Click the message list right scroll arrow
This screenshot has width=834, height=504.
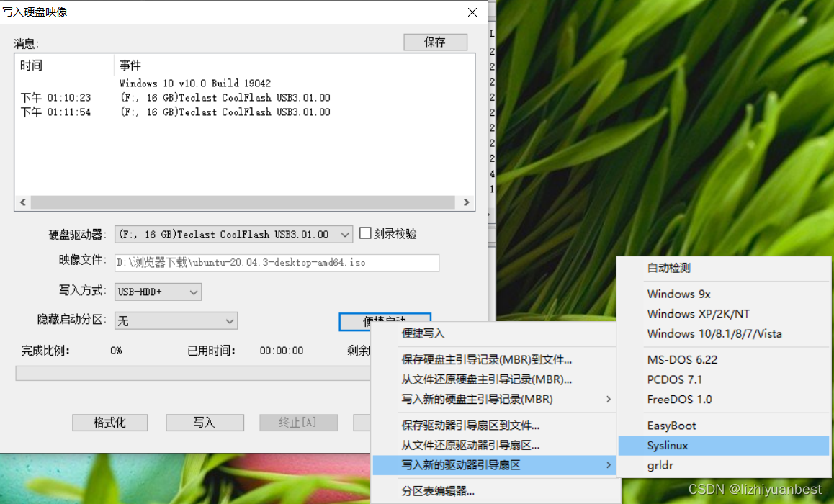(467, 202)
